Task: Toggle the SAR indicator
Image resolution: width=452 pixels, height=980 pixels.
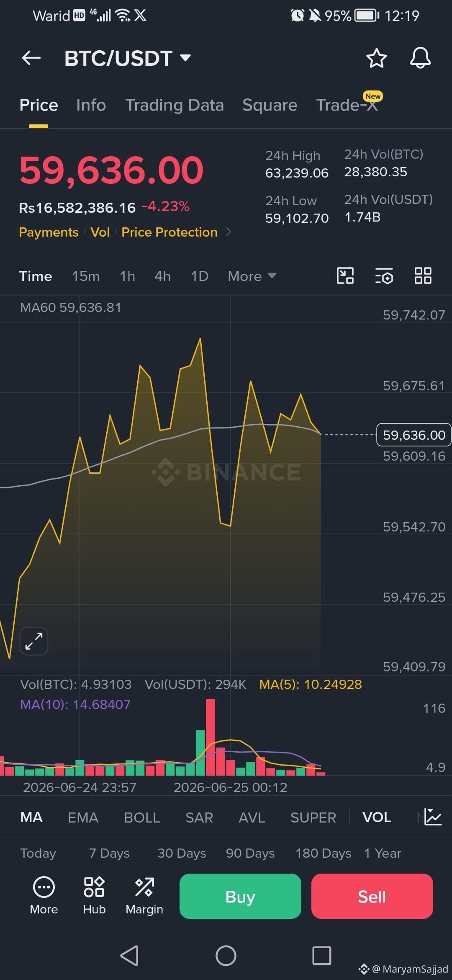Action: click(199, 817)
